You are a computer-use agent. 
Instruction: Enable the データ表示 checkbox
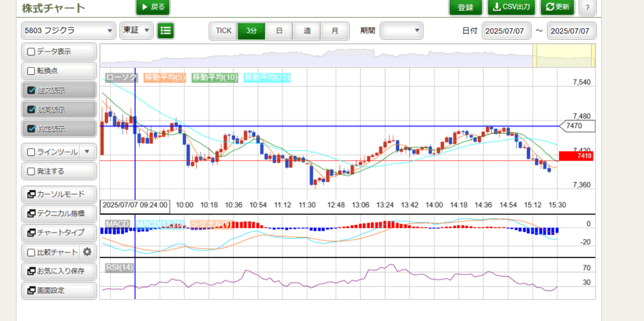[31, 52]
